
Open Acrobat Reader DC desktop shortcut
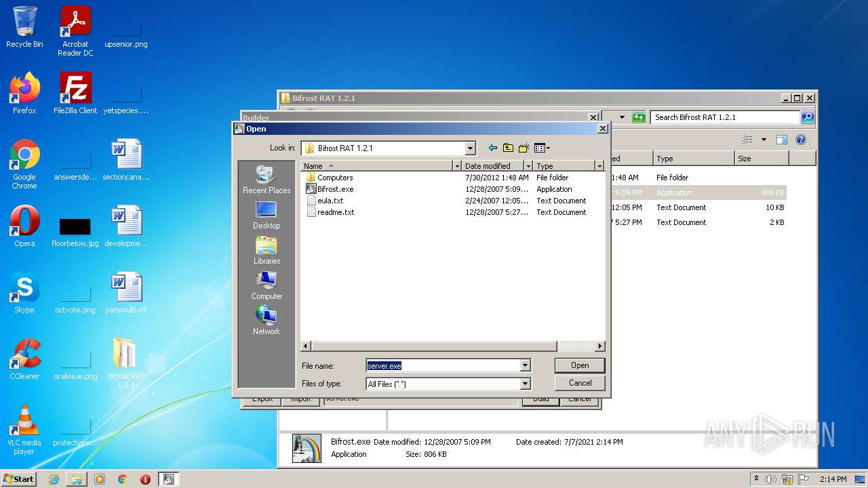click(75, 30)
